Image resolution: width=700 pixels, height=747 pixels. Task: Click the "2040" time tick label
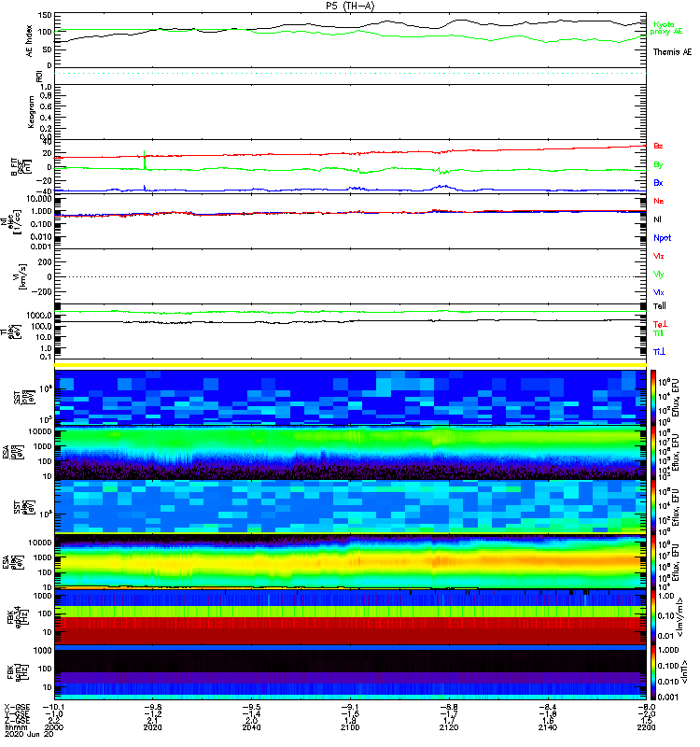[251, 727]
